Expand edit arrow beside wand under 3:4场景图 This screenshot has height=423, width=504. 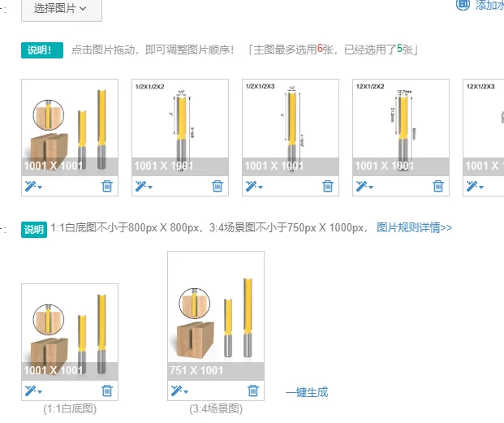click(186, 392)
